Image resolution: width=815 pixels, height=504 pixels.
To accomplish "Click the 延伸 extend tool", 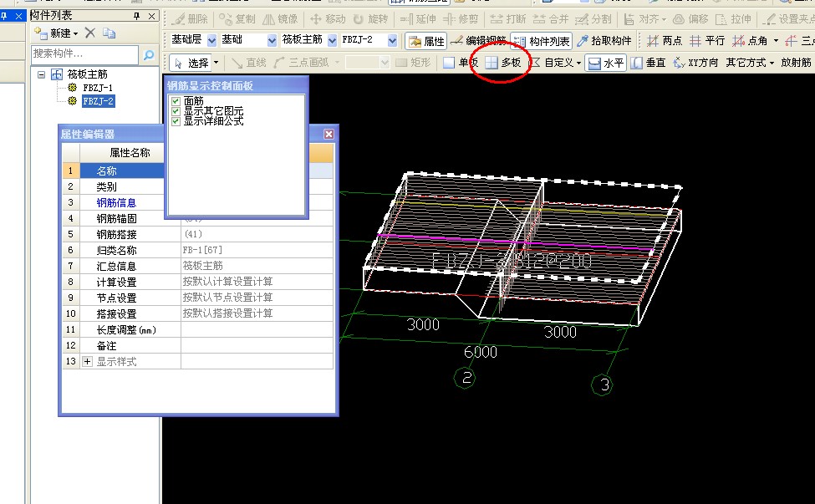I will pos(418,19).
